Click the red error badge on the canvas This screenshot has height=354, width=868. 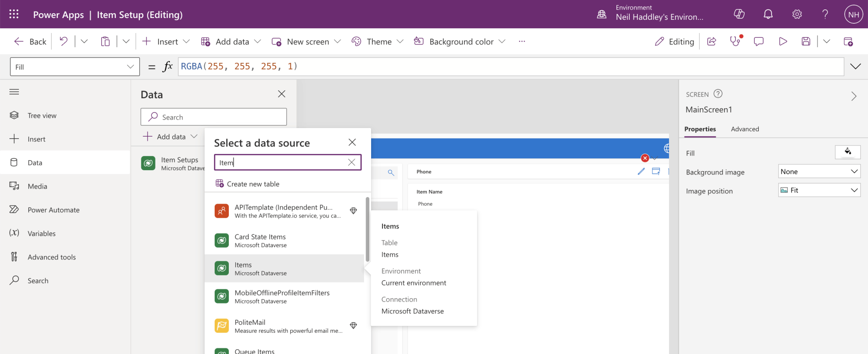pyautogui.click(x=645, y=158)
